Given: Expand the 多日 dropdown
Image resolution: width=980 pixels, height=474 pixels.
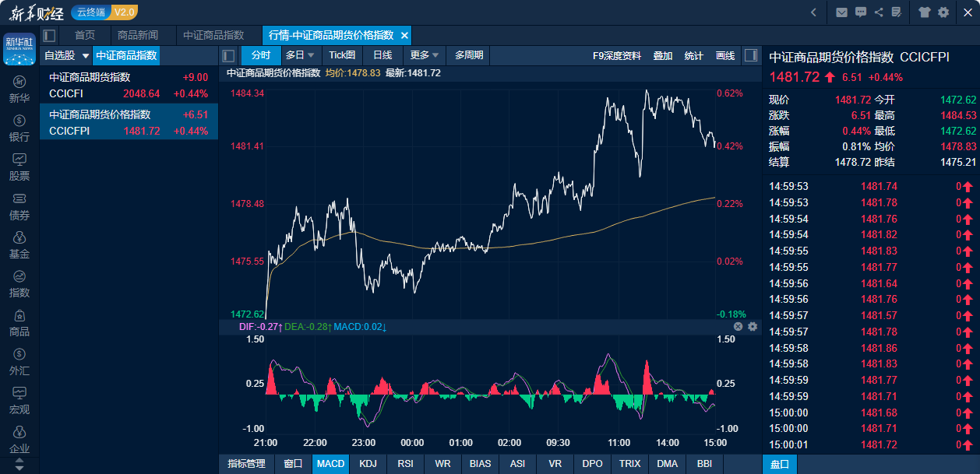Looking at the screenshot, I should tap(301, 55).
